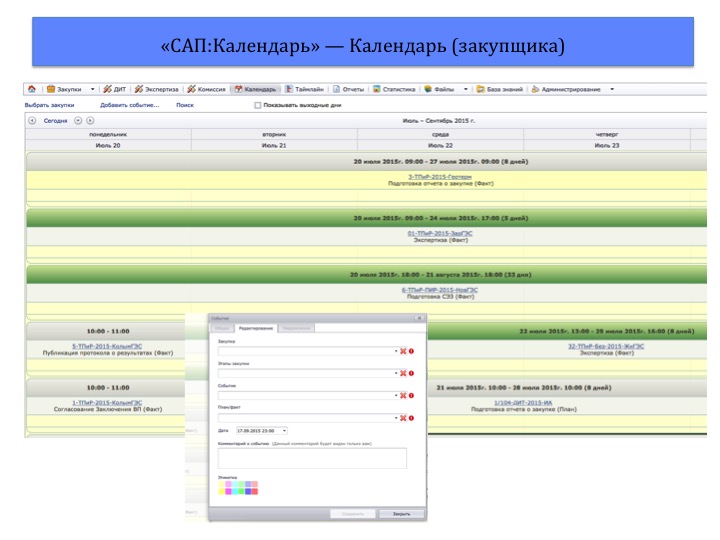Screen dimensions: 720x540
Task: Select the Календарь toolbar item
Action: coord(255,89)
